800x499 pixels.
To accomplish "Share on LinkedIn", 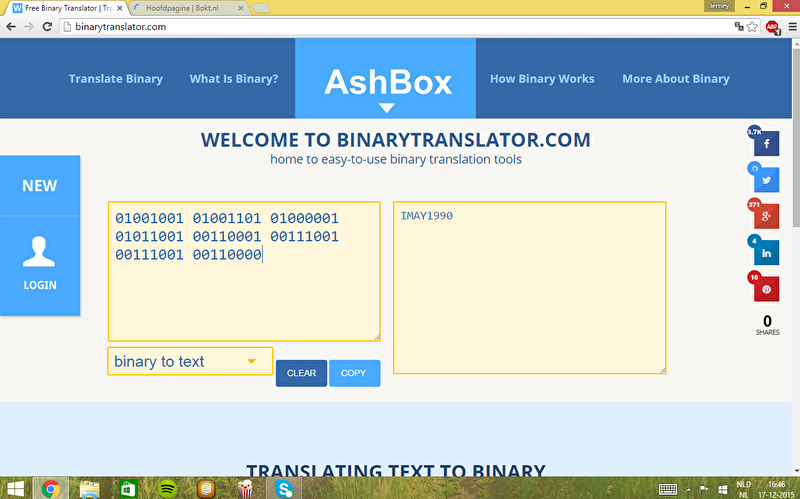I will (x=766, y=253).
